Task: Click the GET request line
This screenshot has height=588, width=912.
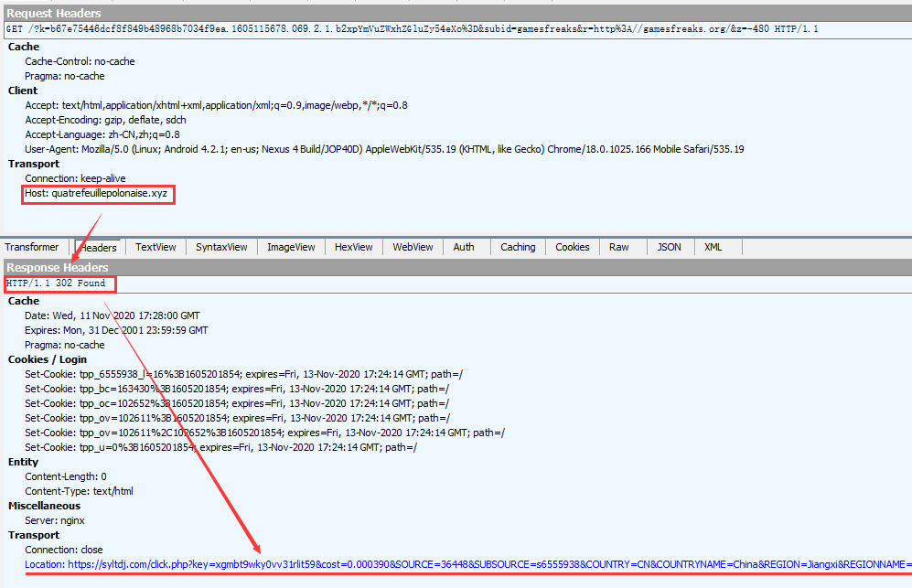Action: click(x=412, y=29)
